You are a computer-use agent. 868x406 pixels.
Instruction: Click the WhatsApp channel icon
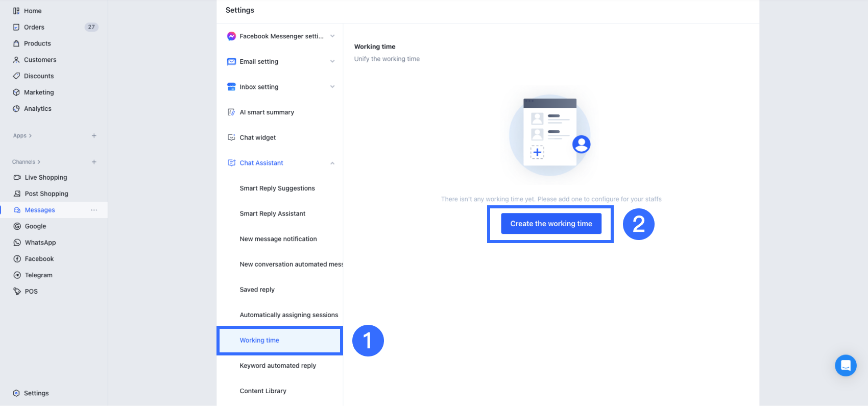tap(17, 243)
